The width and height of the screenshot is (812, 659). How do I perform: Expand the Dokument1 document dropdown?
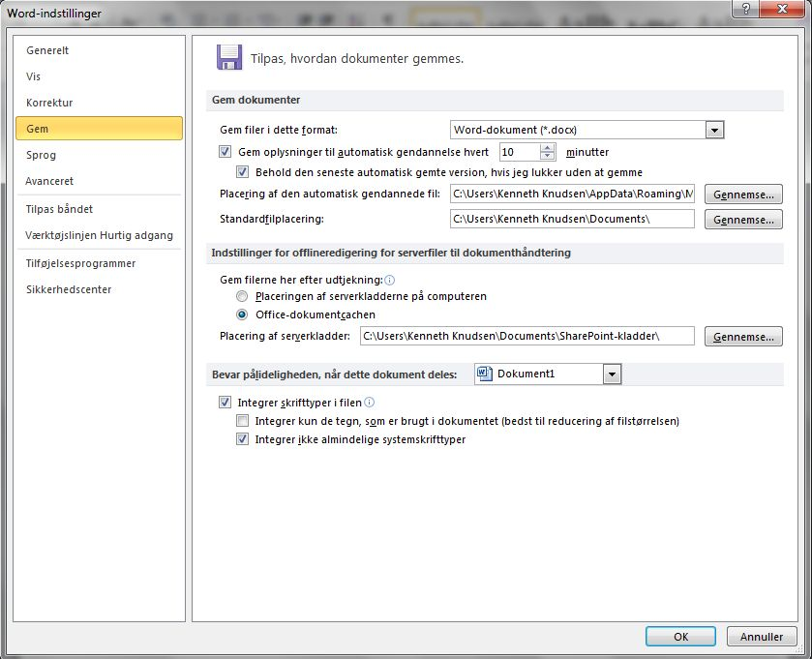(612, 374)
